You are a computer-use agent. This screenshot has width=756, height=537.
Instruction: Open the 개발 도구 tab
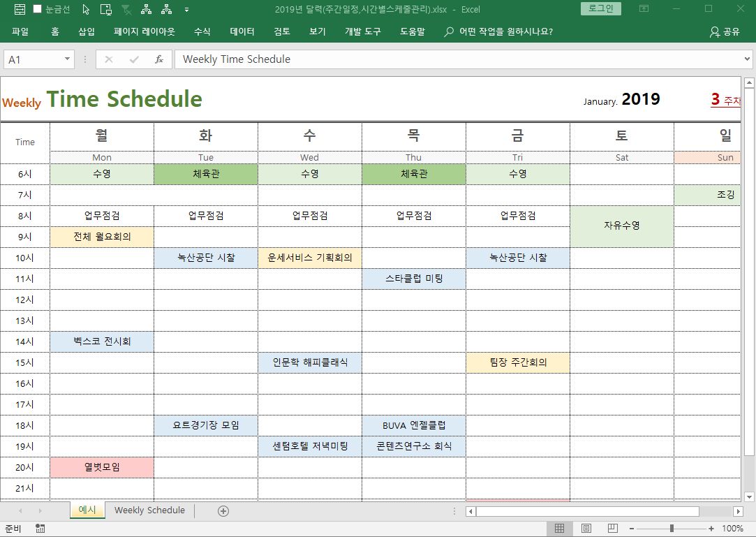click(x=362, y=31)
